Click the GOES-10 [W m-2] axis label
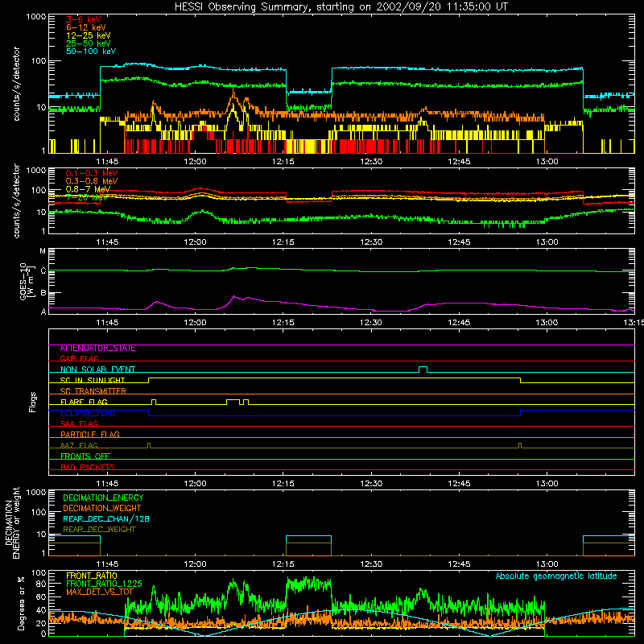The width and height of the screenshot is (644, 644). (x=27, y=281)
